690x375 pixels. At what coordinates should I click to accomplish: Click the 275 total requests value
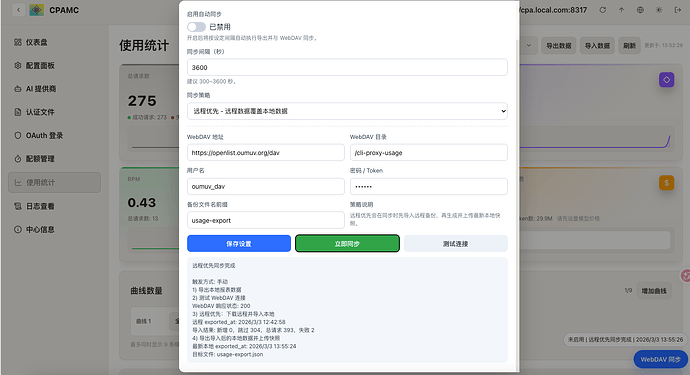142,101
